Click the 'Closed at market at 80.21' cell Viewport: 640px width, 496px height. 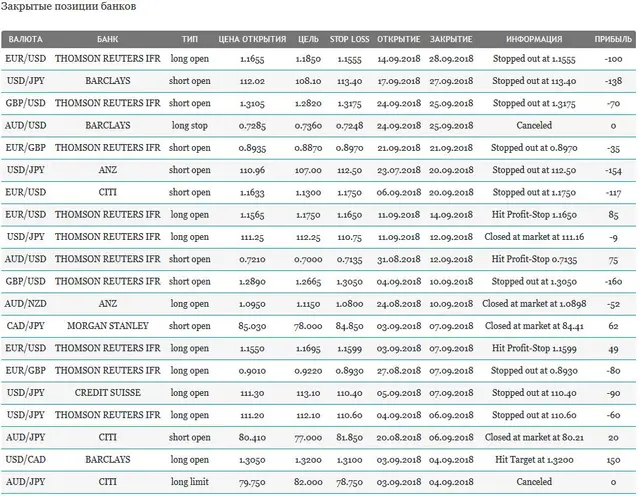pyautogui.click(x=534, y=438)
